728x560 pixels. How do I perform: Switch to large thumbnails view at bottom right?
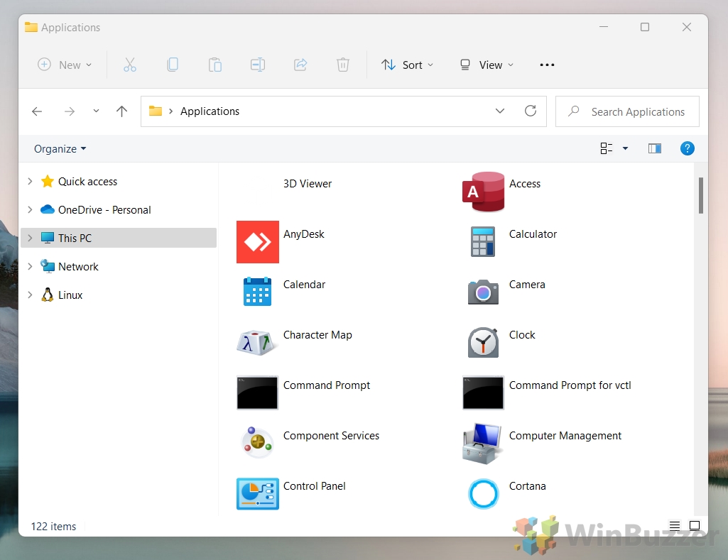pyautogui.click(x=695, y=526)
